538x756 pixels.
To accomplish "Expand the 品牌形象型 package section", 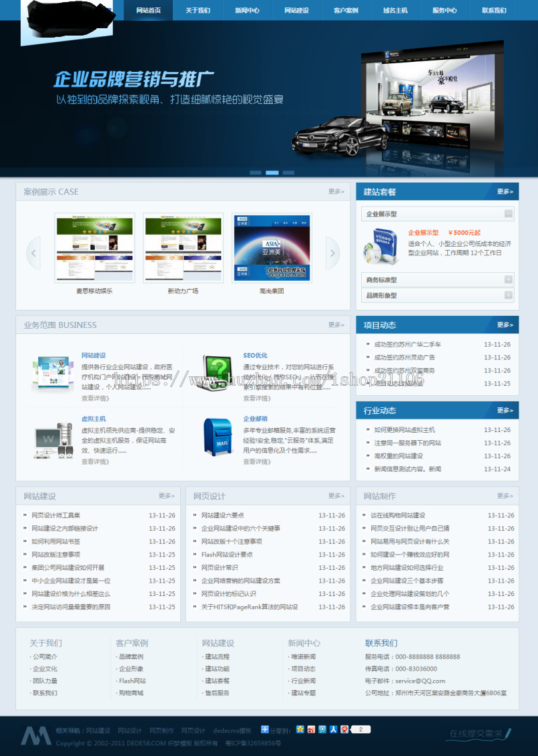I will [x=508, y=295].
